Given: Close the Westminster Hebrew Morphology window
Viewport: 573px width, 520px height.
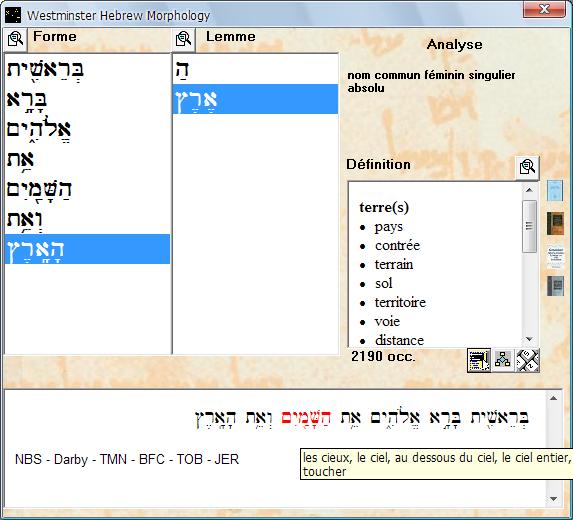Looking at the screenshot, I should 544,9.
